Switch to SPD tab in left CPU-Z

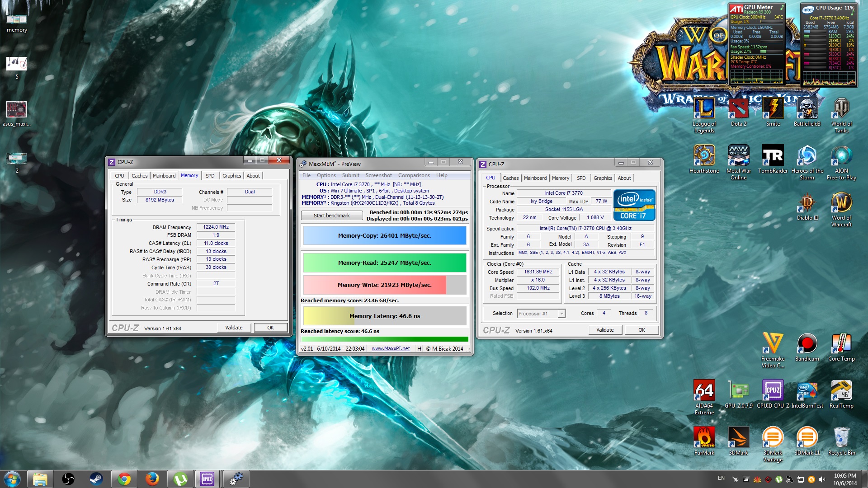210,176
